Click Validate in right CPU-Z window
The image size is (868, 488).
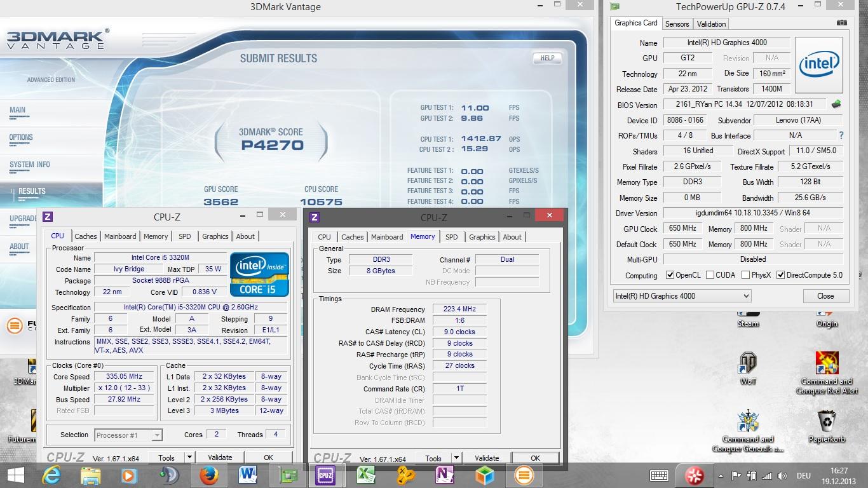pos(487,458)
